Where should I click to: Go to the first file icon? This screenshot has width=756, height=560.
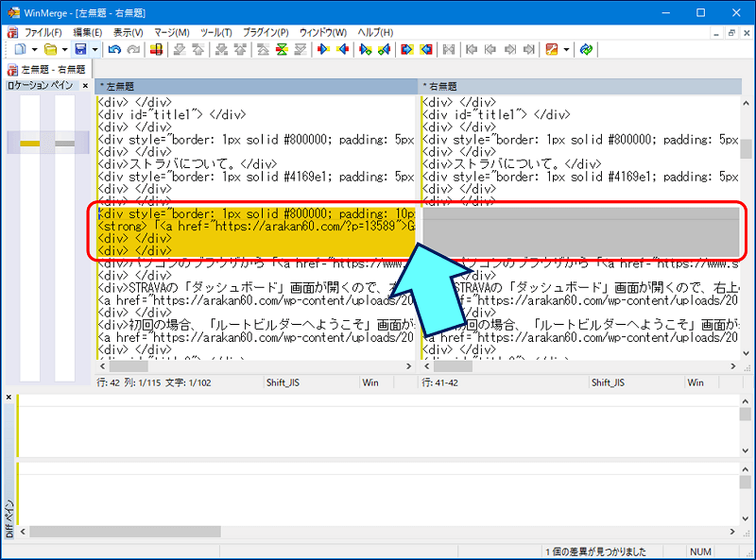point(472,49)
